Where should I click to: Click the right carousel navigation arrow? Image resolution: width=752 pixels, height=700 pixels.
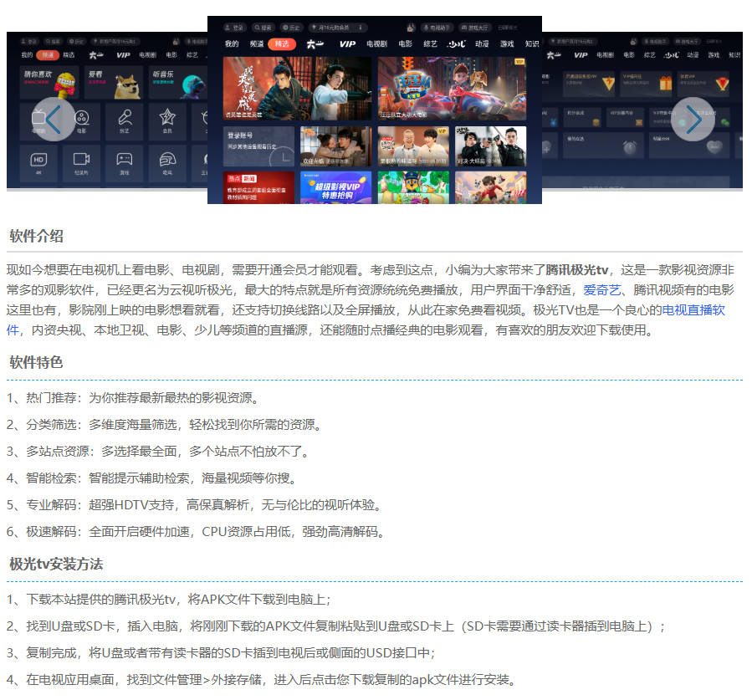(694, 120)
